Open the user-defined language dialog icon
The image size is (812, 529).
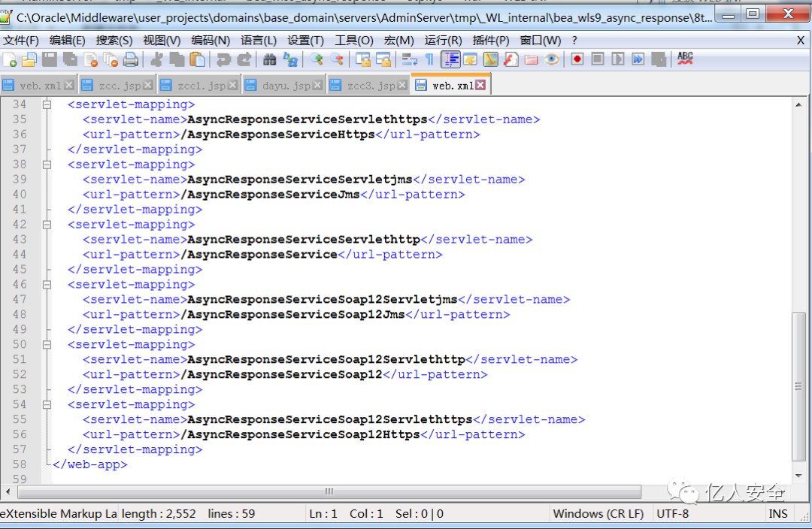pyautogui.click(x=470, y=59)
